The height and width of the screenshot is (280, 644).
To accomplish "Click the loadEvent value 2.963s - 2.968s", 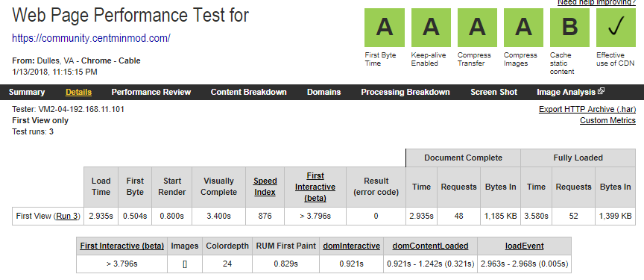I will point(524,264).
